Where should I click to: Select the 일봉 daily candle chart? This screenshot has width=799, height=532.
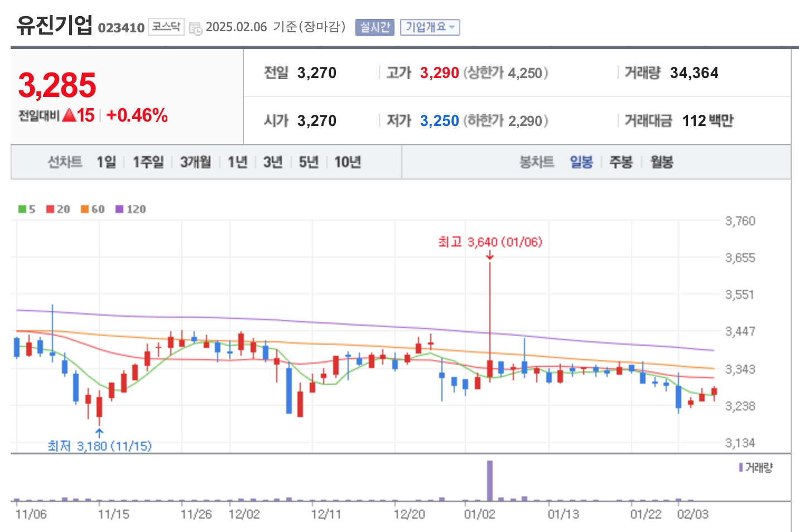pos(581,162)
